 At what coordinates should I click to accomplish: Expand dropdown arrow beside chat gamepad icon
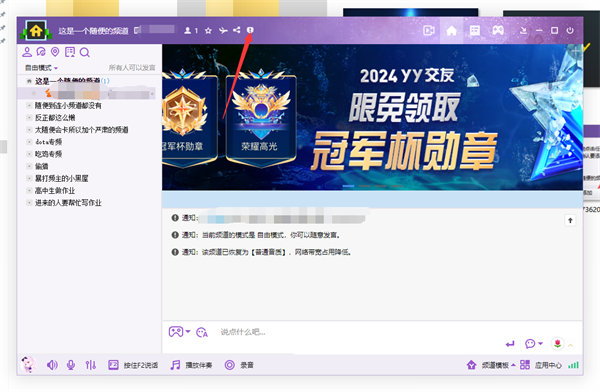click(188, 332)
